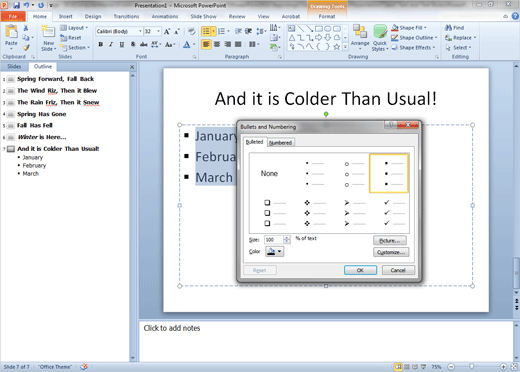Click OK in Bullets and Numbering dialog
Viewport: 520px width, 372px height.
pyautogui.click(x=360, y=270)
